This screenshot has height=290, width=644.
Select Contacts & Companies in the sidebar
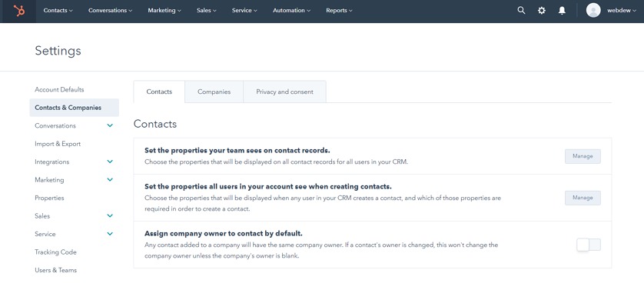point(75,108)
